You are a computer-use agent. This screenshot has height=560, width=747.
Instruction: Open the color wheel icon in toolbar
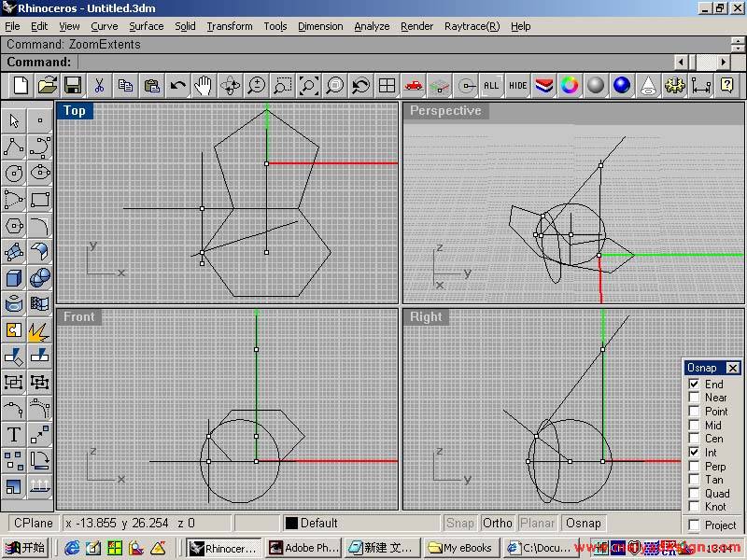(x=570, y=86)
